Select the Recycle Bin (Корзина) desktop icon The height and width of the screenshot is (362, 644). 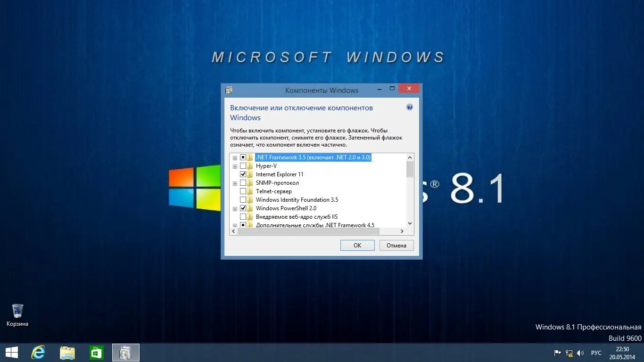point(17,315)
